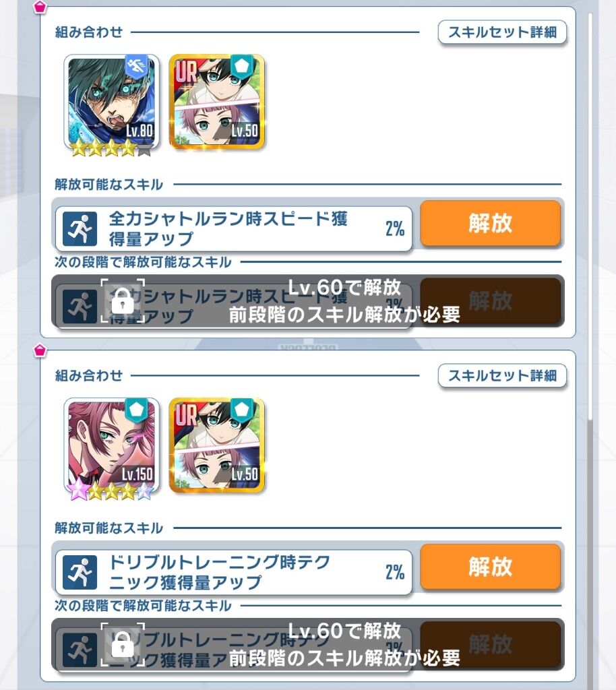Image resolution: width=616 pixels, height=690 pixels.
Task: Tap the UR Lv.50 card in second combination
Action: pos(217,445)
